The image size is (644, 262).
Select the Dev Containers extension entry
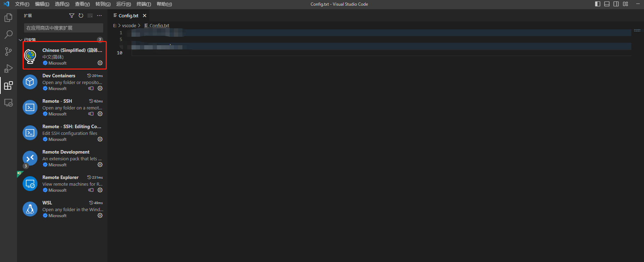[63, 82]
